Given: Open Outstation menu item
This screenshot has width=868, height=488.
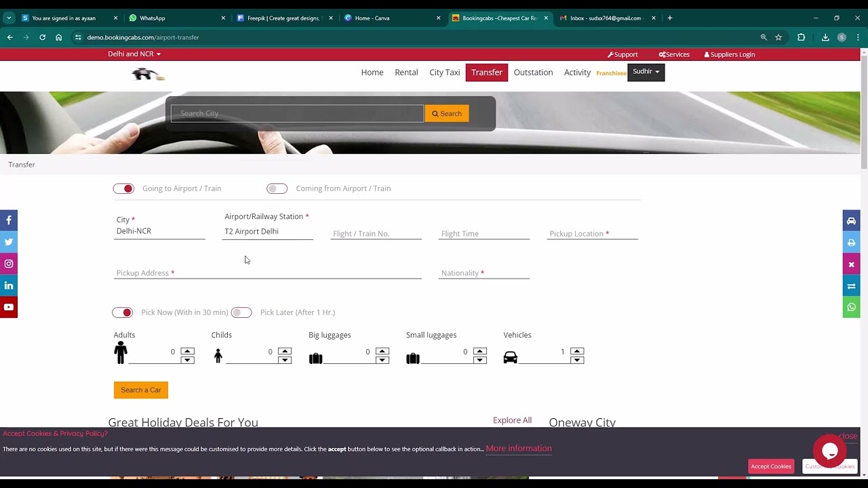Looking at the screenshot, I should 533,73.
